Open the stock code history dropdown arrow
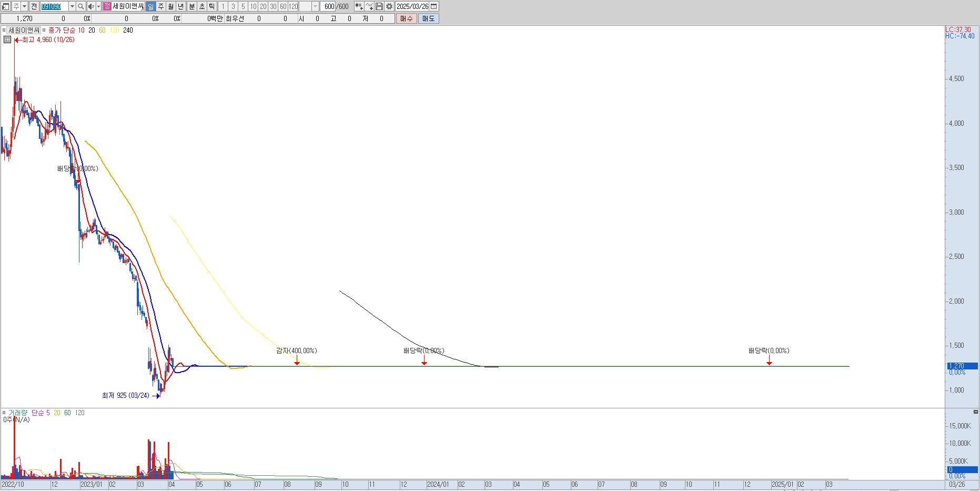980x491 pixels. pyautogui.click(x=72, y=6)
